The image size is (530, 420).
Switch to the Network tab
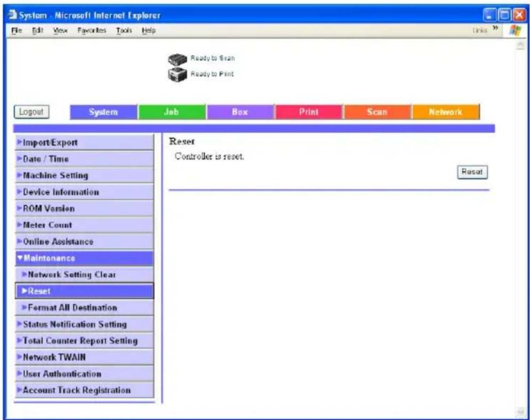(446, 112)
